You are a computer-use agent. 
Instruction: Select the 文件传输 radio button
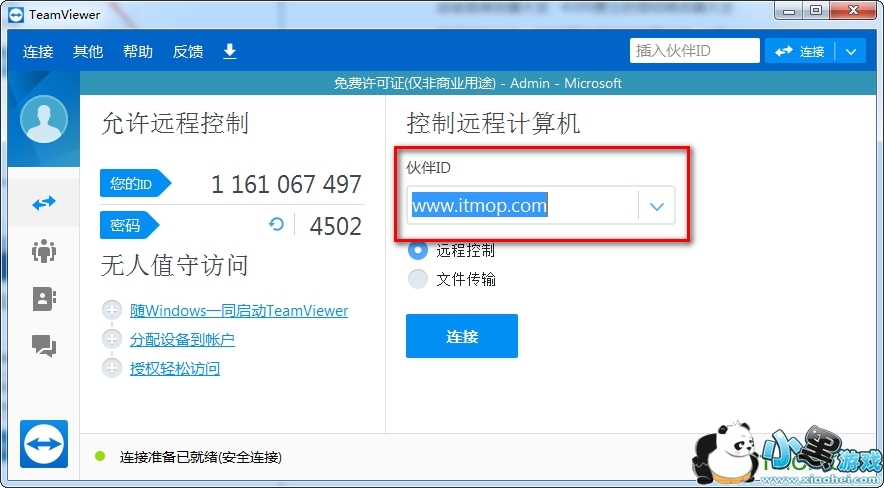click(418, 279)
